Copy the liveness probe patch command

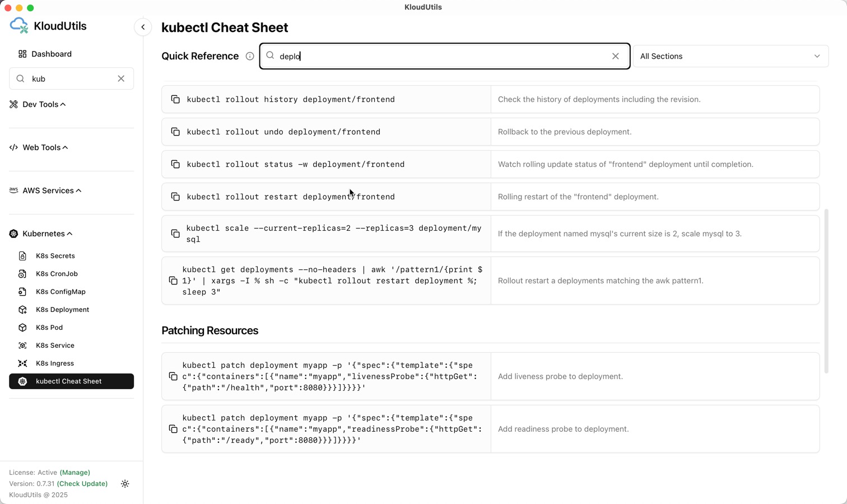click(x=173, y=376)
